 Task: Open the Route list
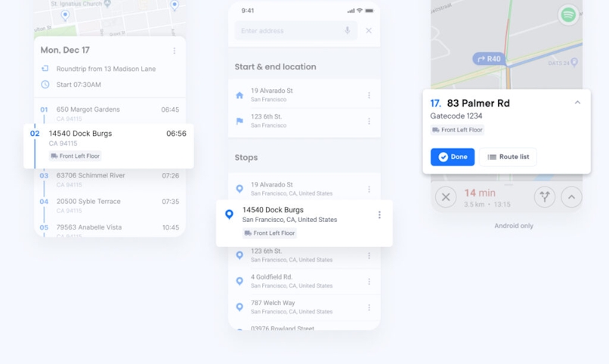pos(508,157)
